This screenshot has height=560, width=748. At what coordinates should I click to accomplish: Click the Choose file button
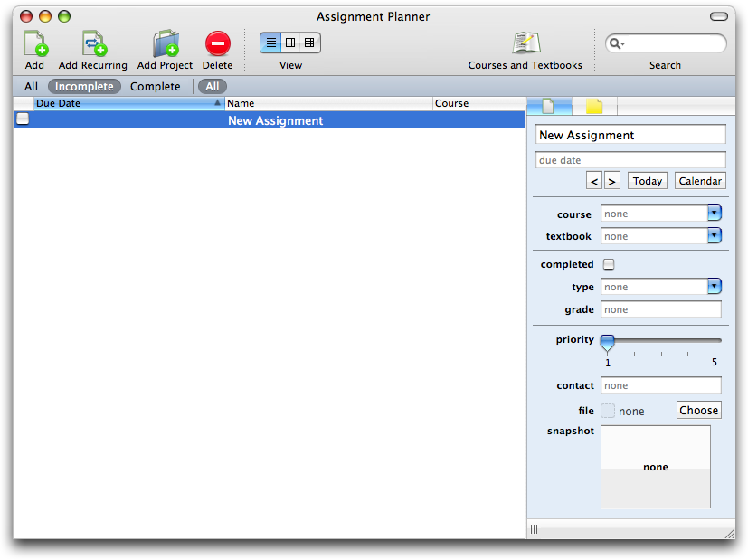click(x=698, y=411)
